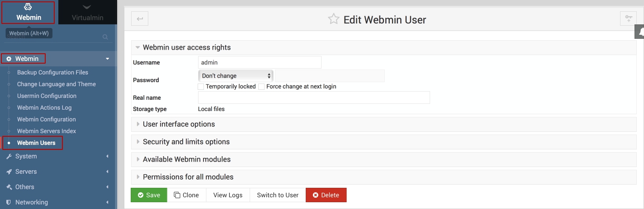
Task: Click the red Delete button
Action: point(326,195)
